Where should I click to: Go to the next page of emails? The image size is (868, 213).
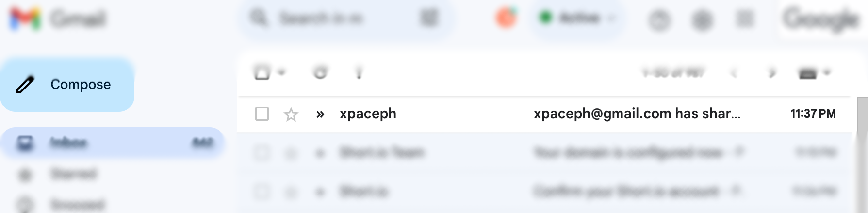772,73
